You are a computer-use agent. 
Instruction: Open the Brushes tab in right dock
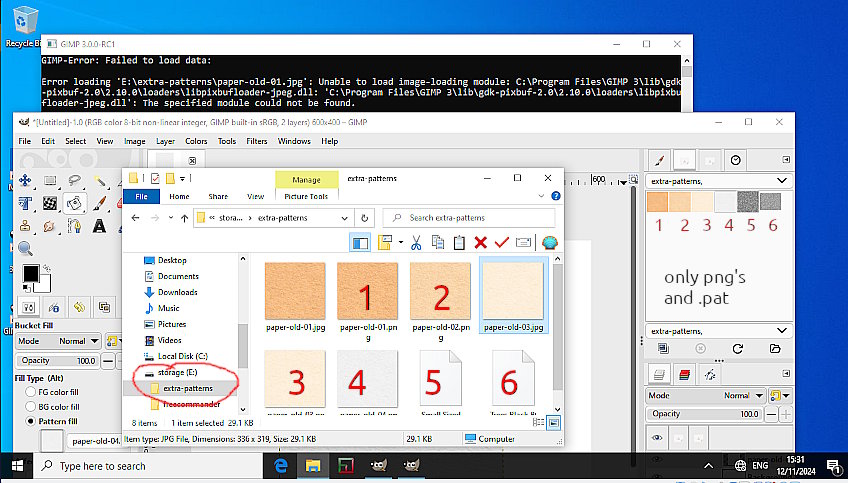pyautogui.click(x=660, y=160)
